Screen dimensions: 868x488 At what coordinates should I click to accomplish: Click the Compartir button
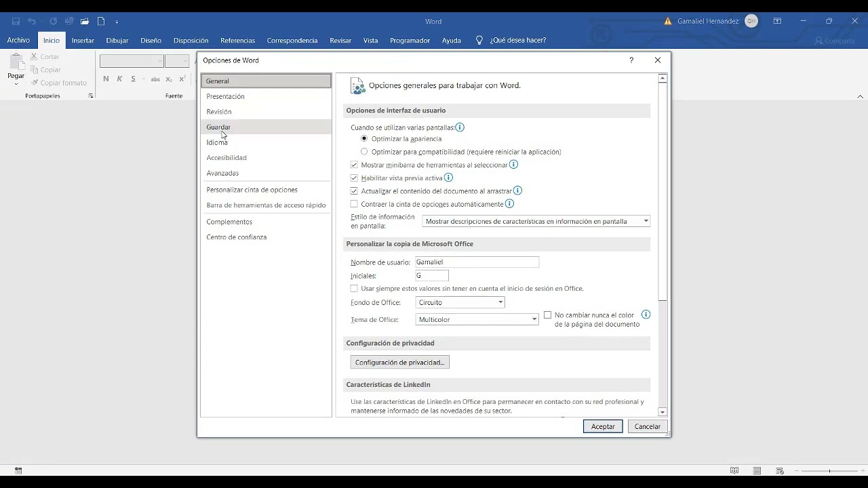point(835,41)
